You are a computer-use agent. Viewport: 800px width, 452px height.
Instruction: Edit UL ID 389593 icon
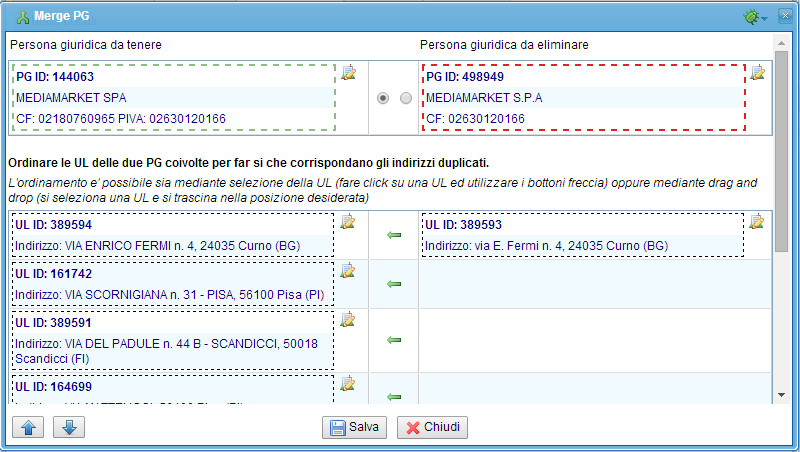click(x=757, y=222)
